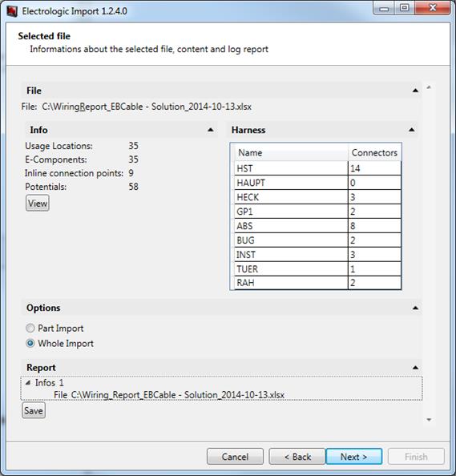Screen dimensions: 456x476
Task: Proceed with the Next button
Action: [x=354, y=457]
